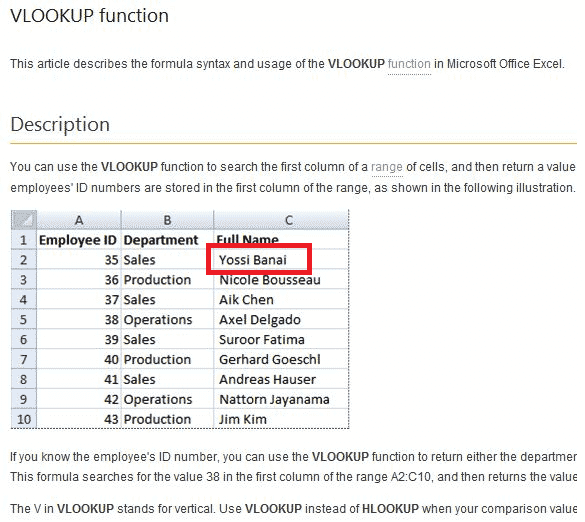Open the 'range' glossary link
585x522 pixels.
[387, 167]
